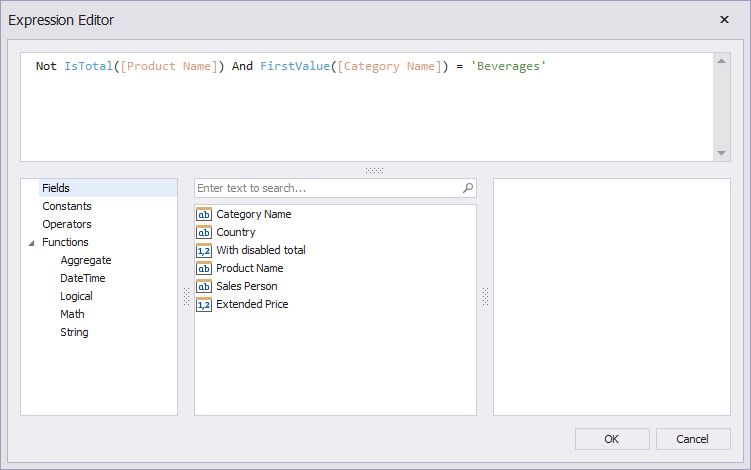751x470 pixels.
Task: Select the Category Name field
Action: 253,214
